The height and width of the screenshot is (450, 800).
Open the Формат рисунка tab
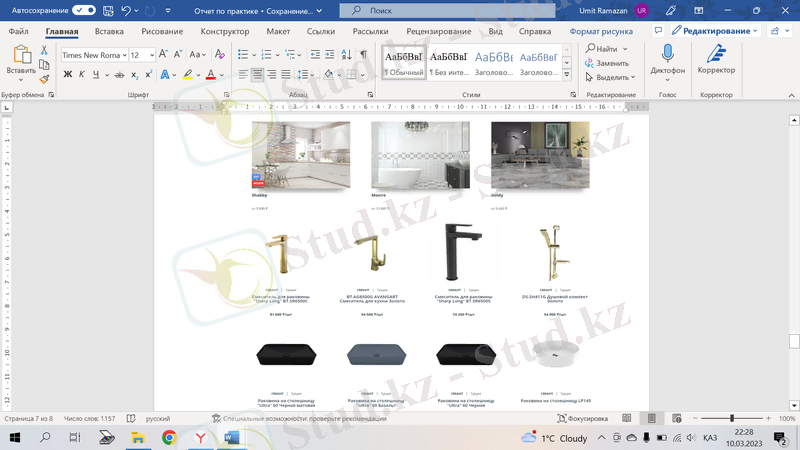[601, 31]
